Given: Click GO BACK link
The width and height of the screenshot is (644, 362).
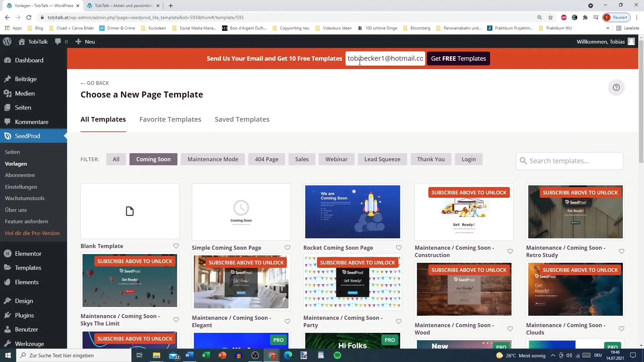Looking at the screenshot, I should click(95, 83).
